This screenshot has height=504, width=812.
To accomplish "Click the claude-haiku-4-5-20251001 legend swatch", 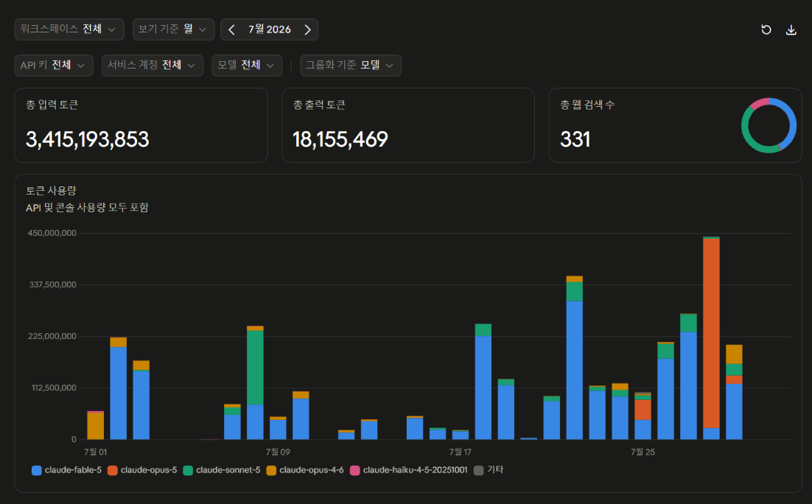I will (x=354, y=470).
